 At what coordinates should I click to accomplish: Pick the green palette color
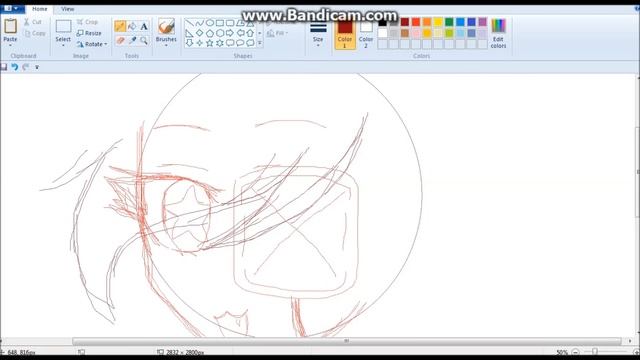click(x=449, y=22)
